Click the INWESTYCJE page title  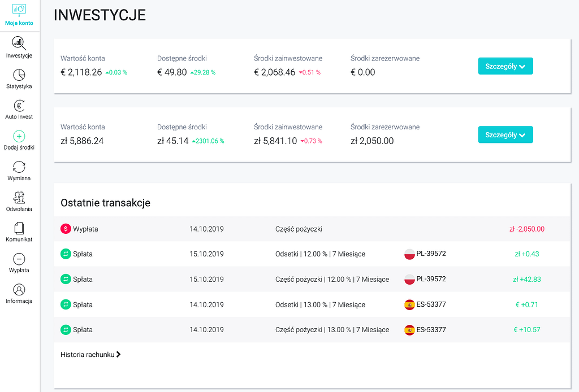tap(100, 15)
